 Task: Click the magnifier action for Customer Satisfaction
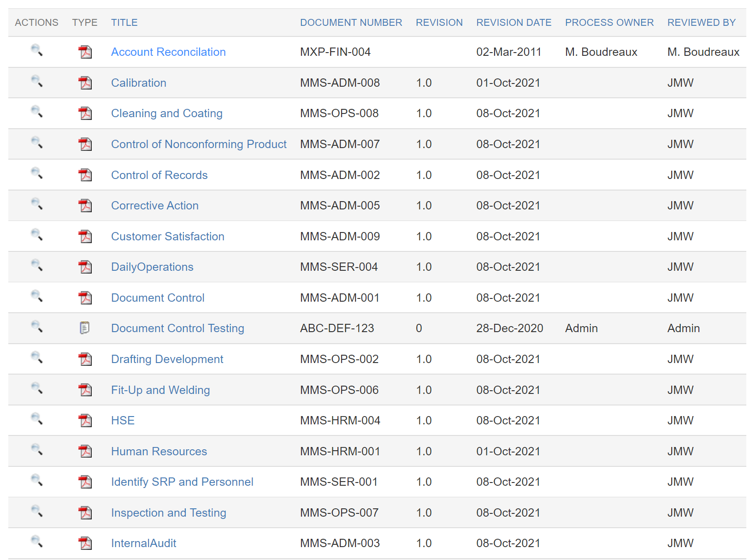click(37, 236)
